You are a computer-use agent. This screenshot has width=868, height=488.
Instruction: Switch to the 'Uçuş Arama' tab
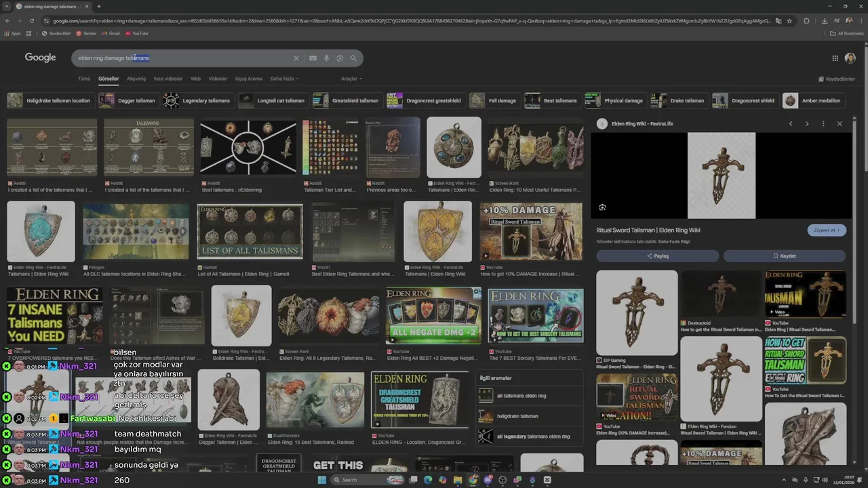[x=249, y=79]
